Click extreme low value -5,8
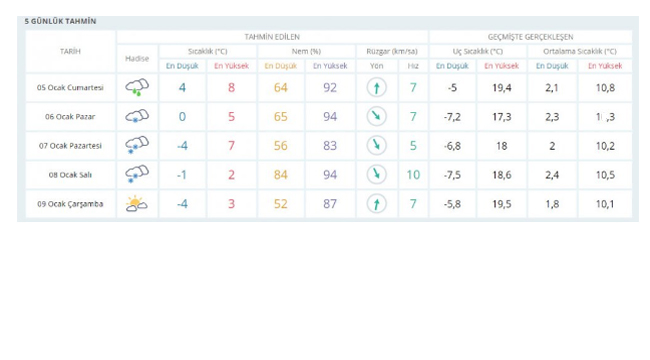650x360 pixels. tap(452, 204)
